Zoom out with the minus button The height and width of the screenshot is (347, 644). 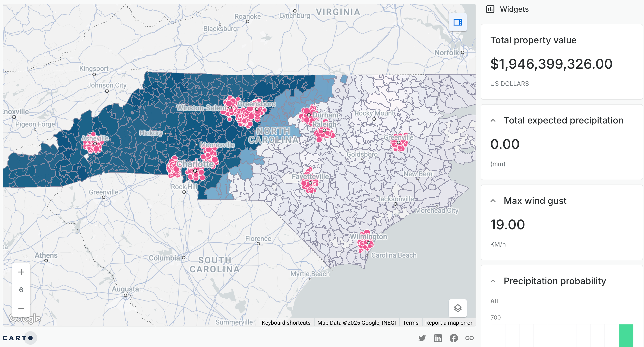21,308
